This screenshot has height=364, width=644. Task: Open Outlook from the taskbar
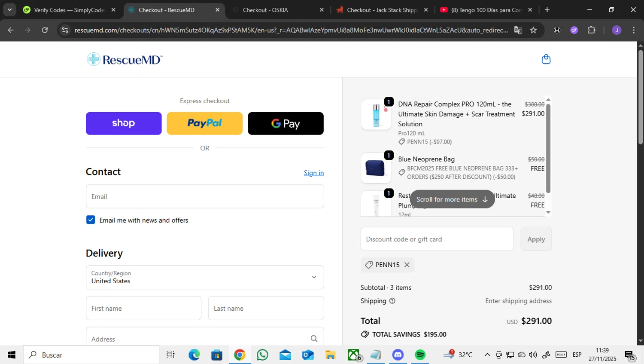click(x=308, y=355)
